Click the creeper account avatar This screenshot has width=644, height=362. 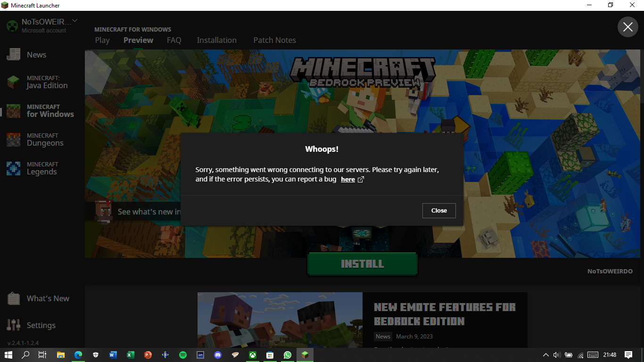point(12,26)
